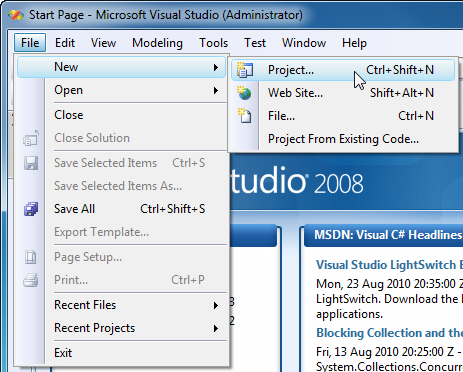Image resolution: width=463 pixels, height=372 pixels.
Task: Choose Save Selected Items As...
Action: [x=122, y=186]
